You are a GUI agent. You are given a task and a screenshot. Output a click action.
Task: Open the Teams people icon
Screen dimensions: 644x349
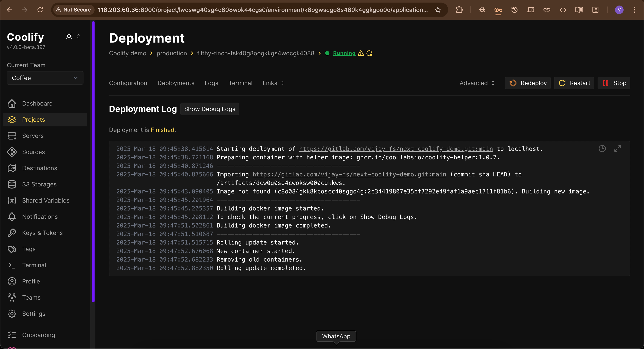(x=12, y=298)
